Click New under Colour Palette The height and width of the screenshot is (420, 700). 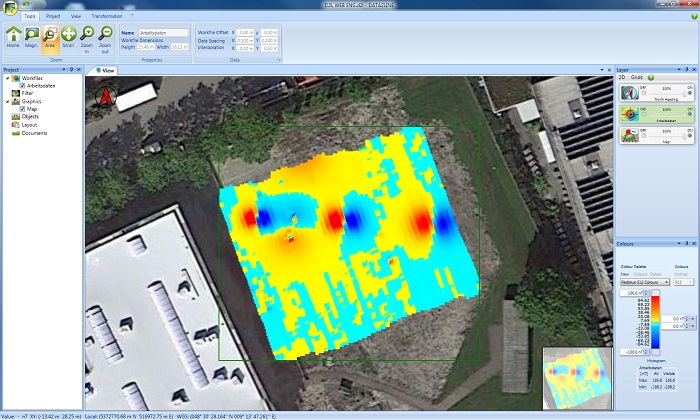[624, 273]
